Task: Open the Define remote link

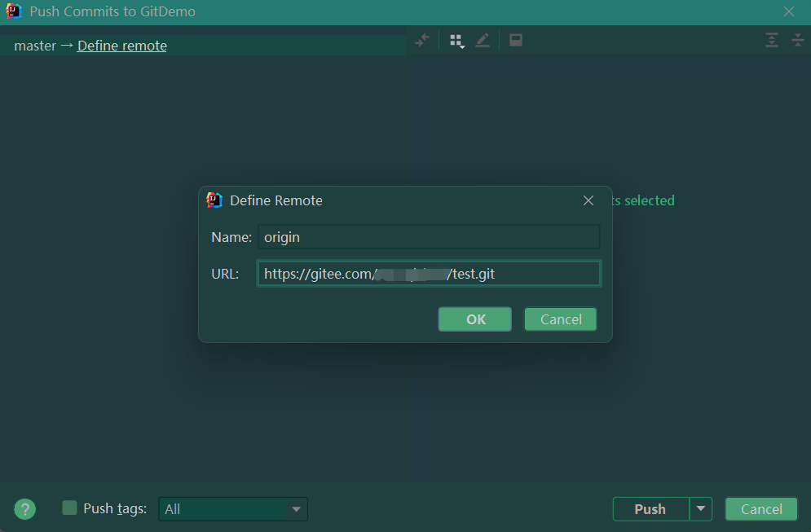Action: (x=122, y=46)
